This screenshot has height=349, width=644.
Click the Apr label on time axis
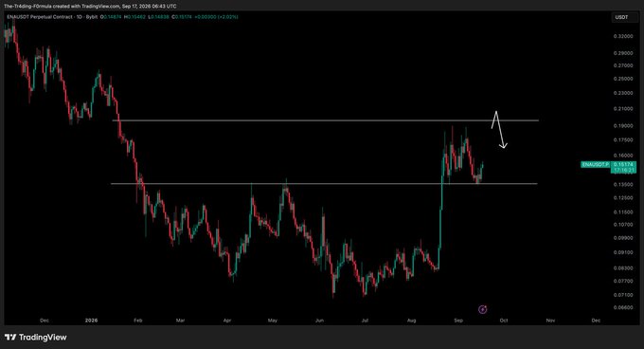coord(227,321)
